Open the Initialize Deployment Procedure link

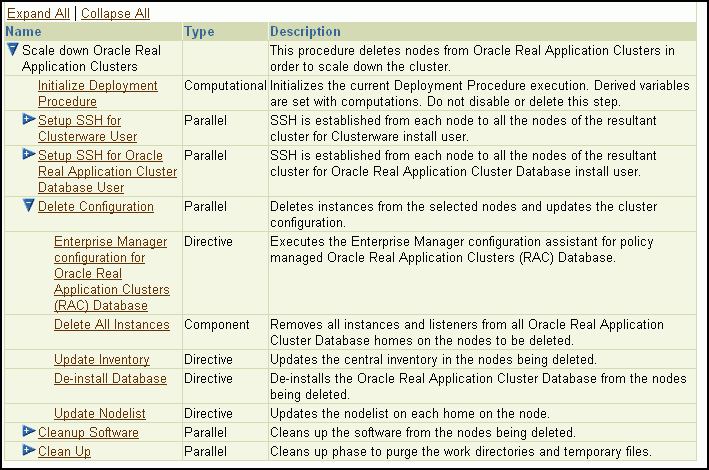click(x=98, y=93)
